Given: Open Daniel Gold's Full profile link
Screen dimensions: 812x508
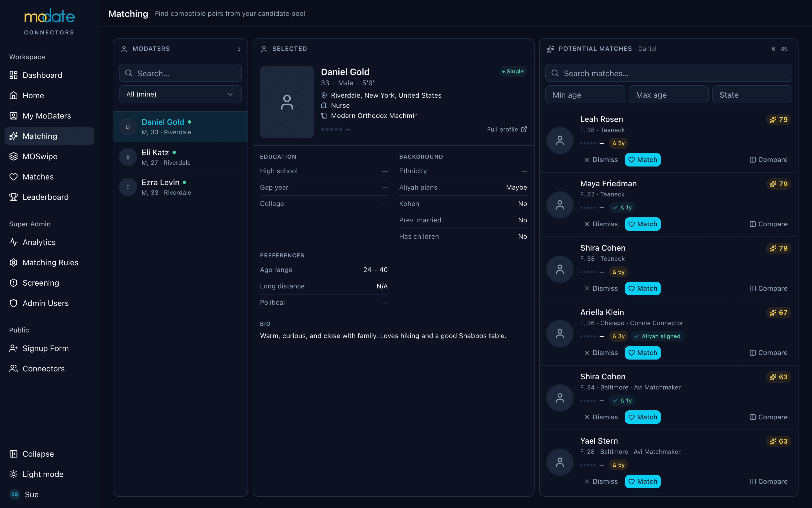Looking at the screenshot, I should (x=507, y=129).
